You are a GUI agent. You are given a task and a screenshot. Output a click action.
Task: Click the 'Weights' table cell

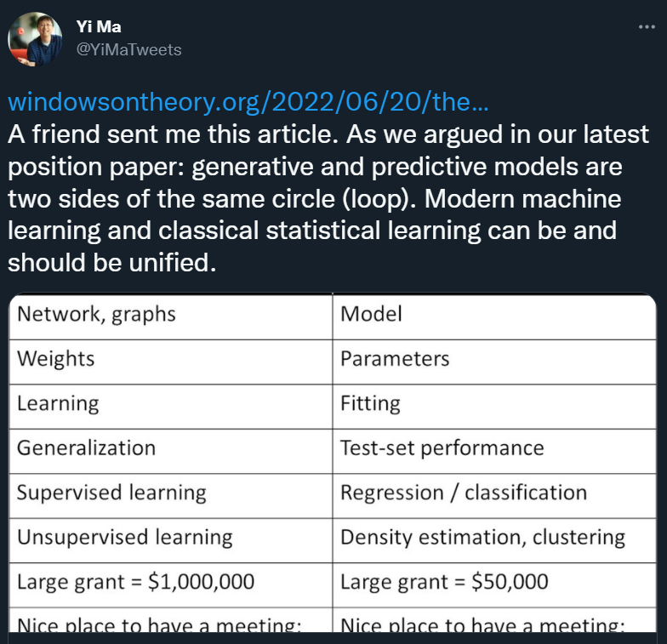tap(170, 362)
